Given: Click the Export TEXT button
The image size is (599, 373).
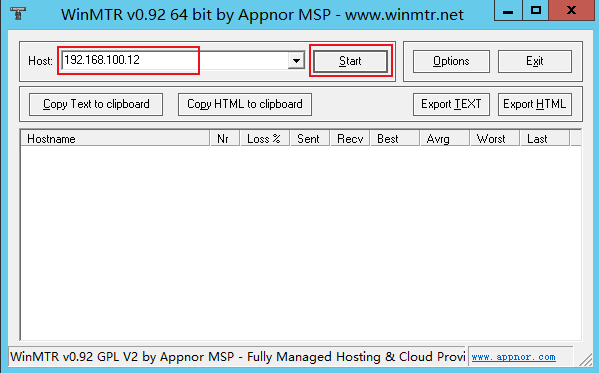Looking at the screenshot, I should [x=451, y=104].
